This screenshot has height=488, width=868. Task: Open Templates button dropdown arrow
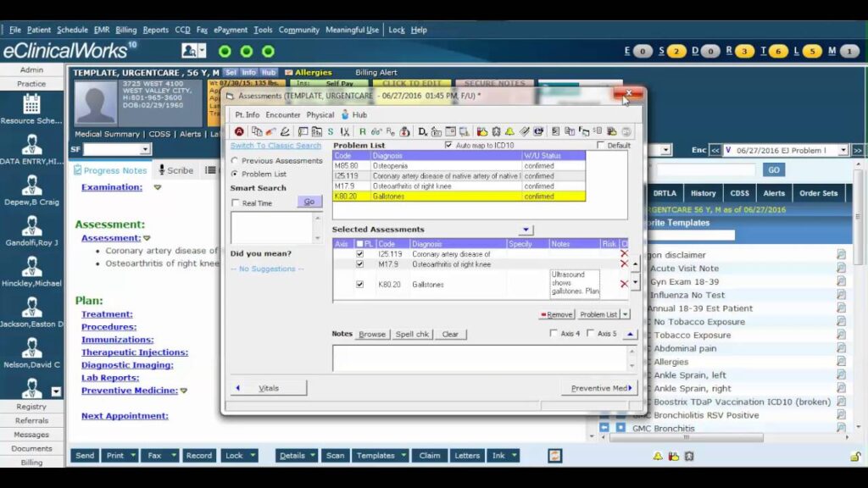403,455
